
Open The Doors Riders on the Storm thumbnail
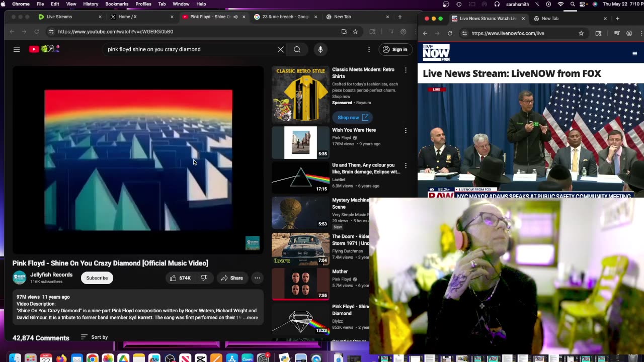(300, 248)
